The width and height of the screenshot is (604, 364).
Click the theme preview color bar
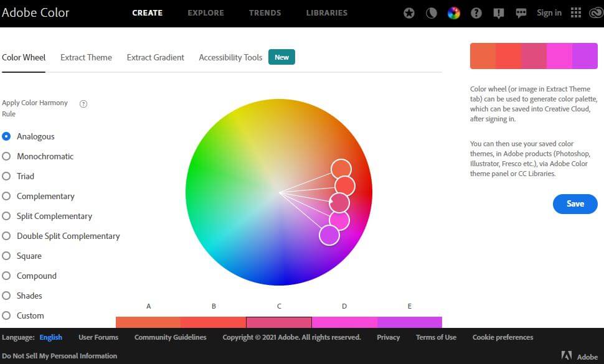click(534, 56)
